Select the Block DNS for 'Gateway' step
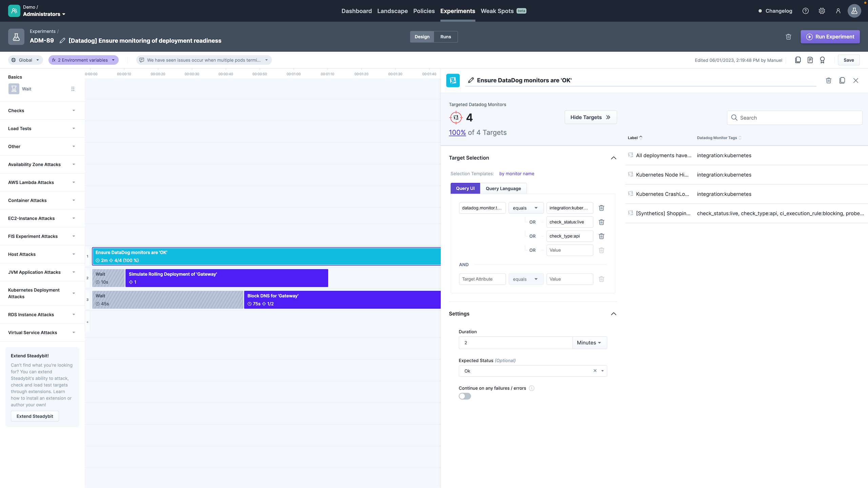This screenshot has height=488, width=868. (x=342, y=300)
